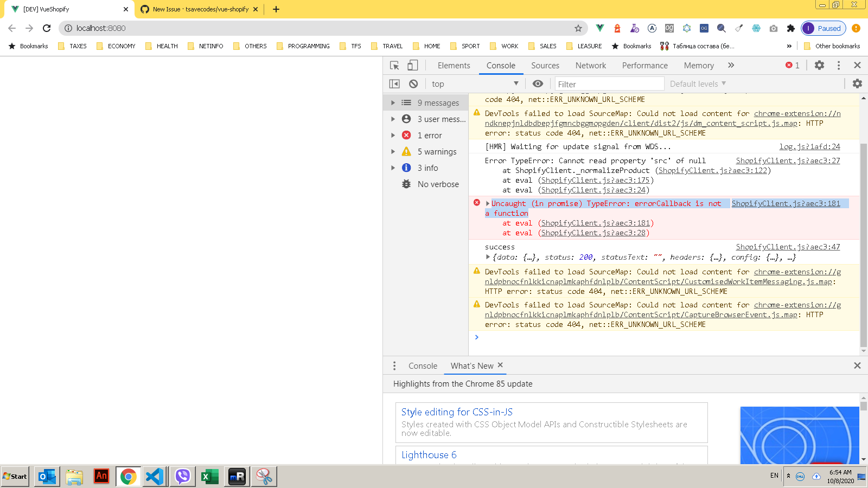Open console settings gear at filter bar end

(857, 84)
